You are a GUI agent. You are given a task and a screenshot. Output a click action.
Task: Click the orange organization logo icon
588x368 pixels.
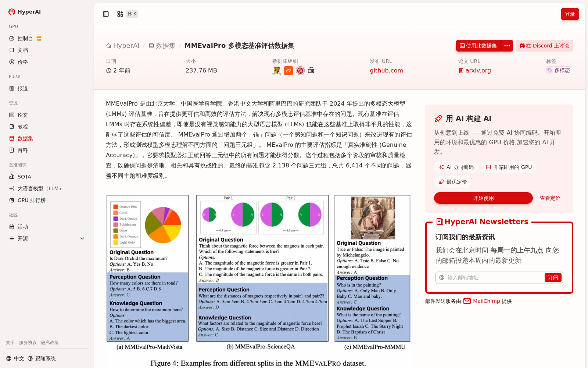(288, 70)
